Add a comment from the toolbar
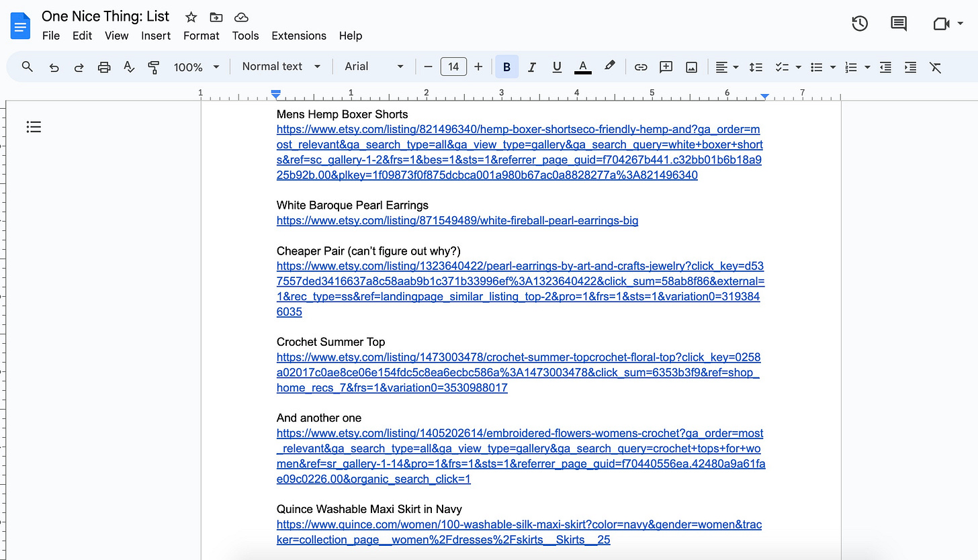The height and width of the screenshot is (560, 978). click(x=666, y=66)
